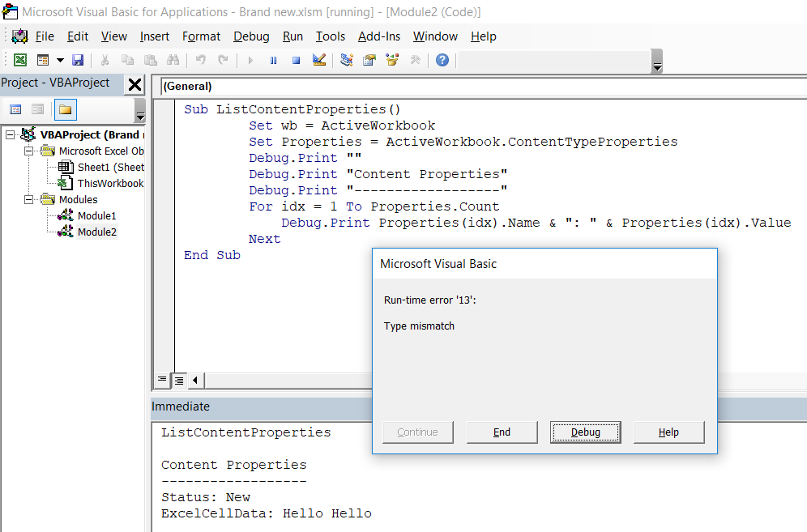Open the Add-Ins menu
The width and height of the screenshot is (807, 532).
(379, 36)
